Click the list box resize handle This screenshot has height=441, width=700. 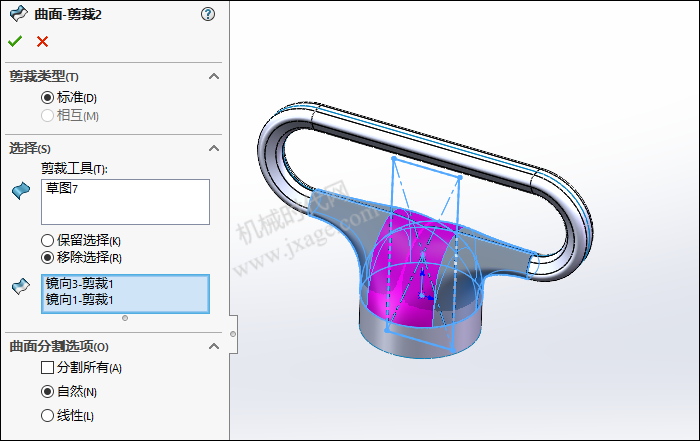[125, 318]
